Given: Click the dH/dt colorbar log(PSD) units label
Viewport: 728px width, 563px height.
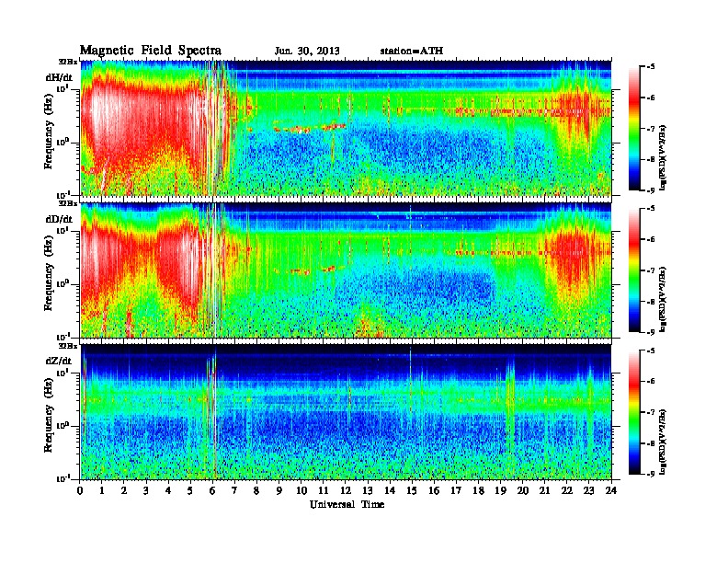Looking at the screenshot, I should tap(663, 157).
